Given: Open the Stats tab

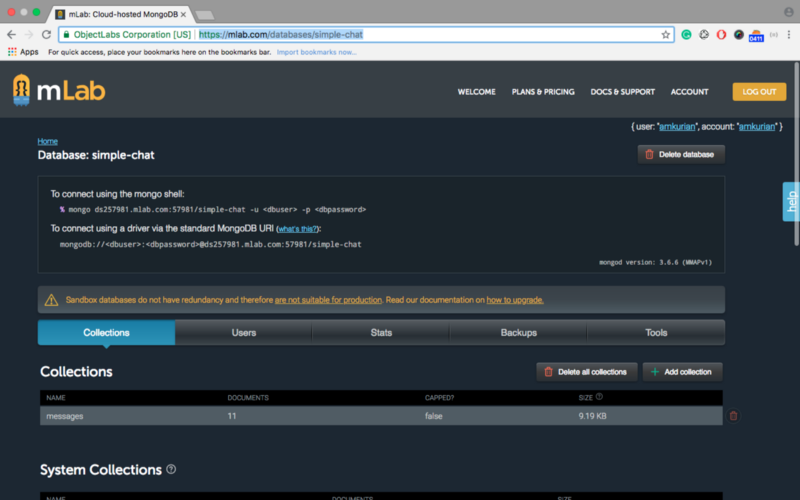Looking at the screenshot, I should [x=381, y=333].
